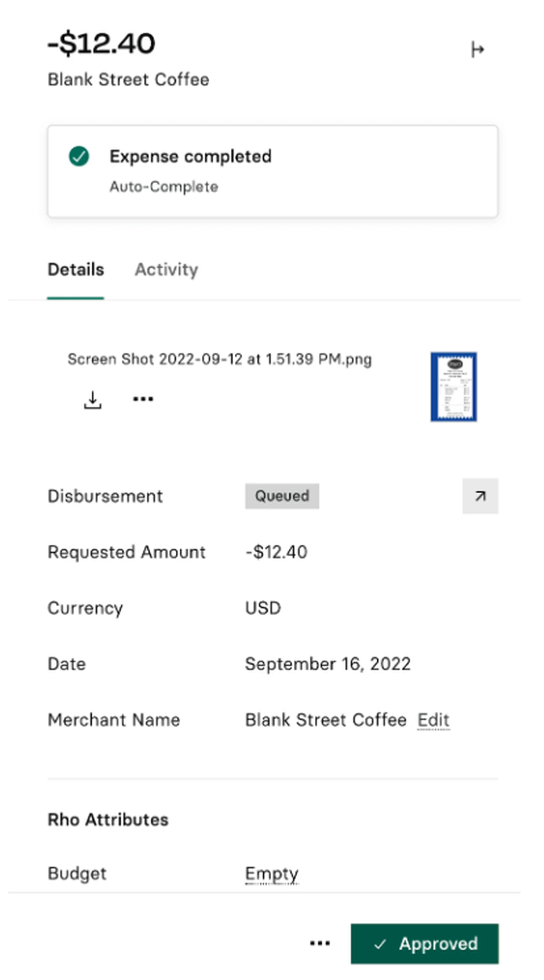Screen dimensions: 544x980
Task: Edit the merchant name
Action: coord(434,720)
